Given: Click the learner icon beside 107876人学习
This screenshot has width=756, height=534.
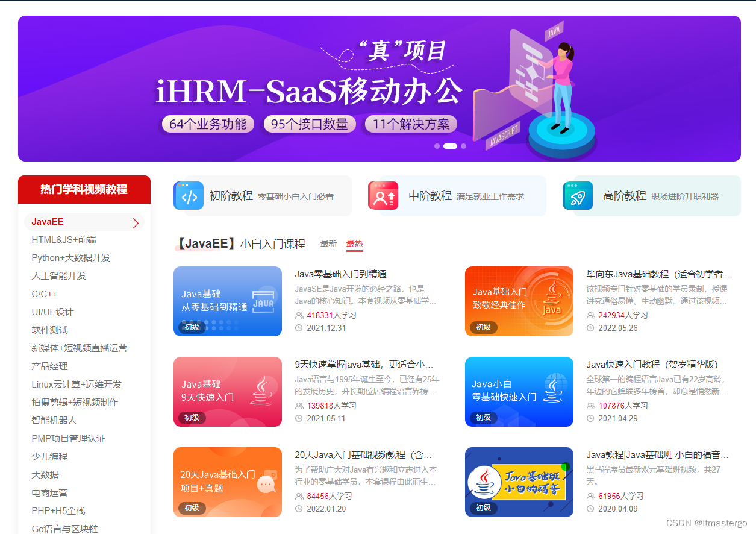Looking at the screenshot, I should [x=591, y=406].
